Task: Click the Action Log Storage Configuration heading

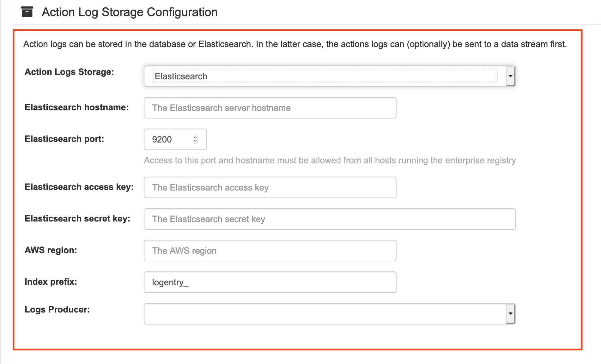Action: pos(130,12)
